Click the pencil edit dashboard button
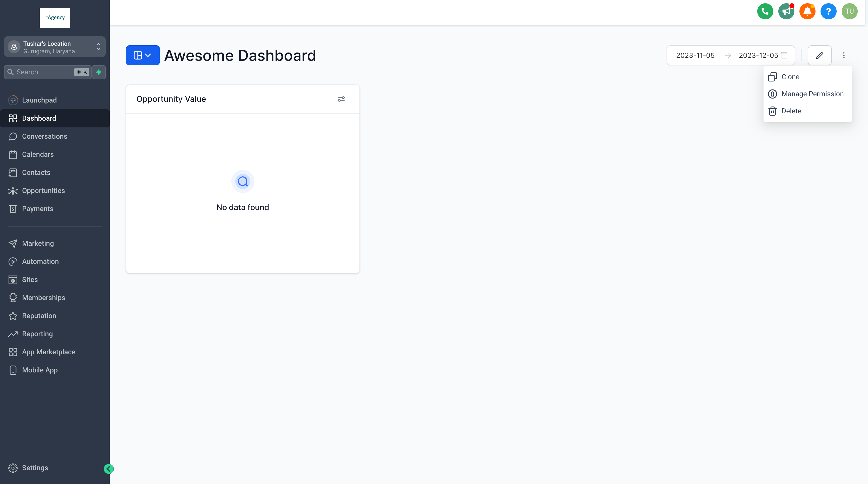The width and height of the screenshot is (868, 484). pyautogui.click(x=820, y=55)
